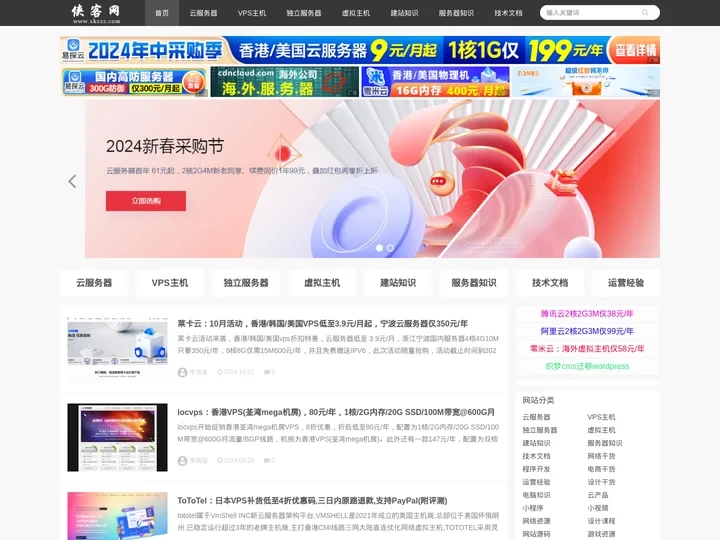Open sidebar category 网络干货
The height and width of the screenshot is (540, 720).
[x=601, y=456]
